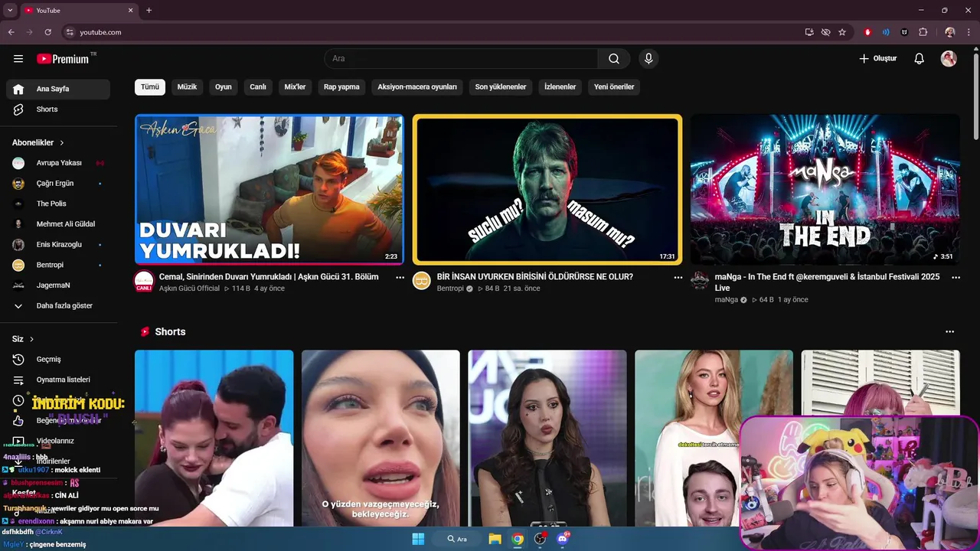Play the Duvarı Yumrukladı video thumbnail
The width and height of the screenshot is (980, 551).
click(269, 190)
